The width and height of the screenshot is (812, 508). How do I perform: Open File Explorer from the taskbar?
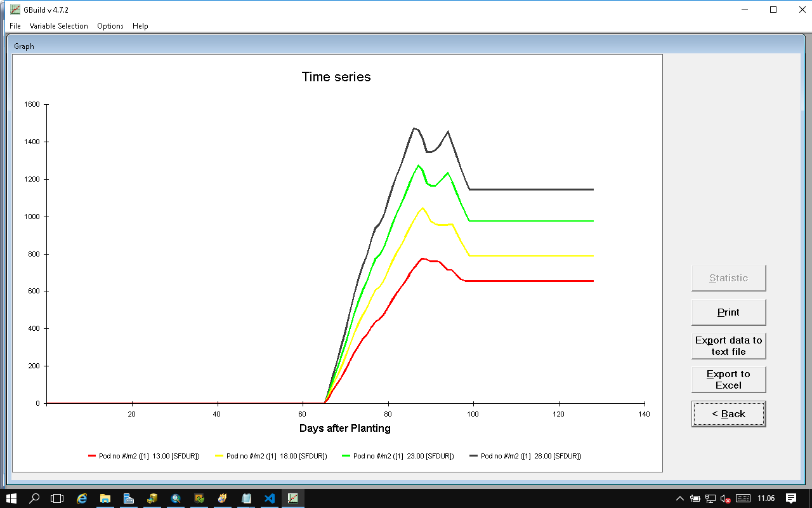(x=105, y=498)
